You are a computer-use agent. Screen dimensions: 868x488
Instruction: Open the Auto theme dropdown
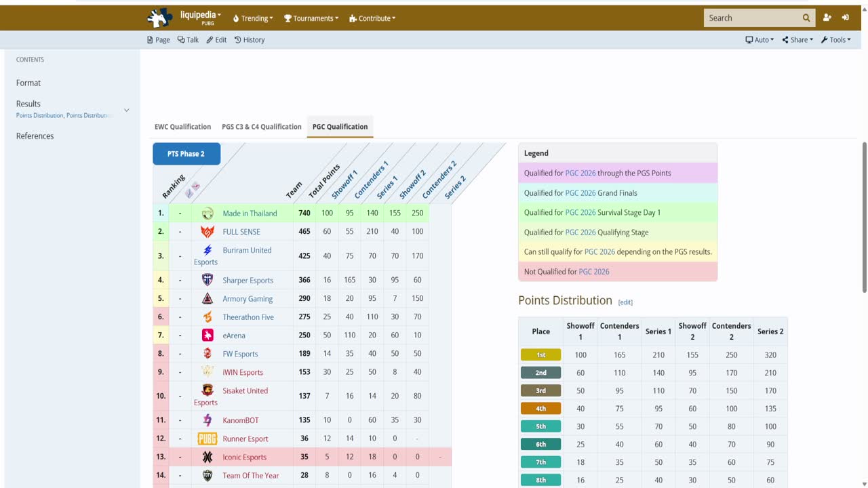(x=759, y=40)
